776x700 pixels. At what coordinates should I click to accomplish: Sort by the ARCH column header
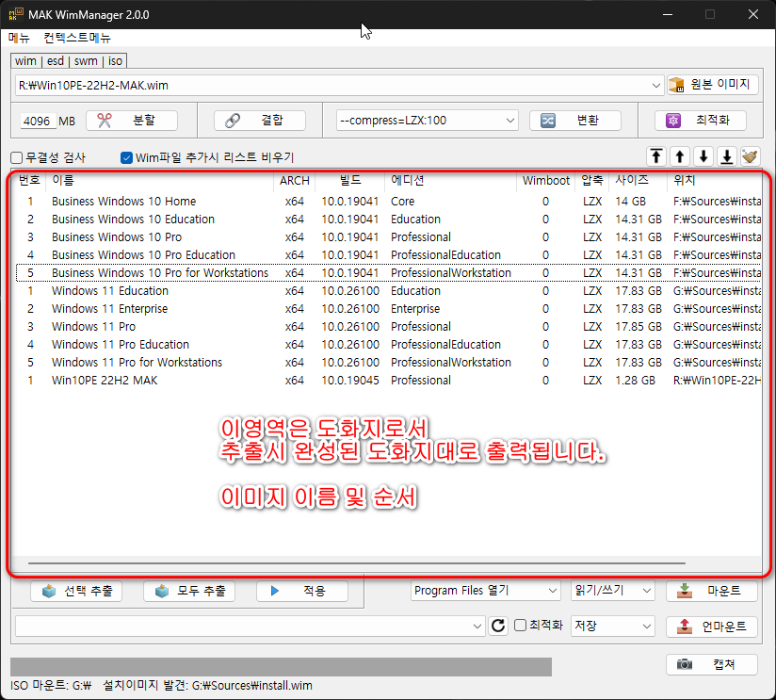[295, 181]
